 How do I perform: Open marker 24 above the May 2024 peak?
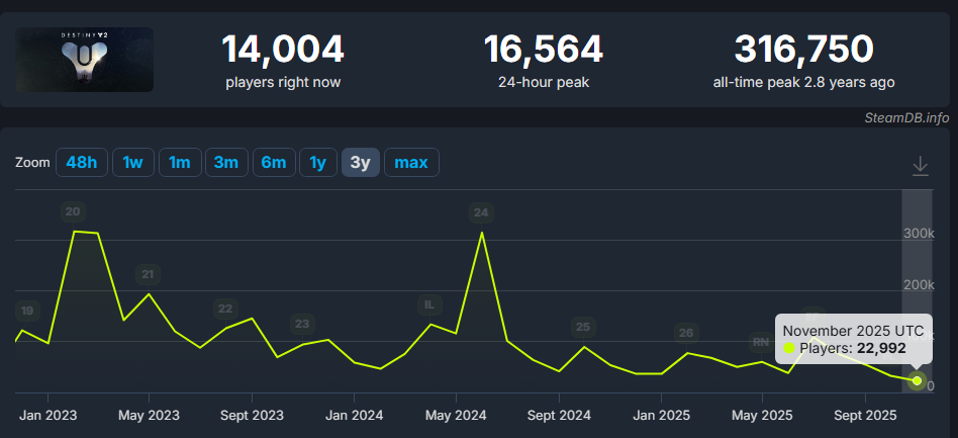click(481, 212)
